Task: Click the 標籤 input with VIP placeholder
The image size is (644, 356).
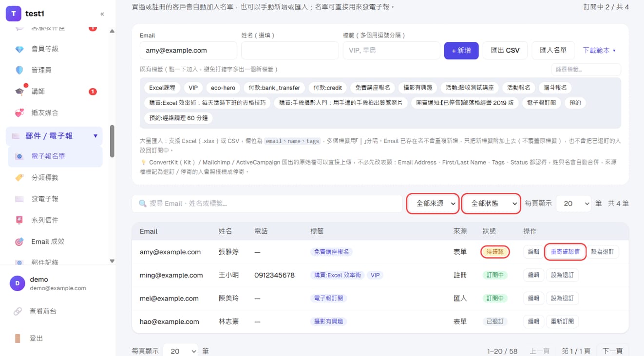Action: pos(391,51)
